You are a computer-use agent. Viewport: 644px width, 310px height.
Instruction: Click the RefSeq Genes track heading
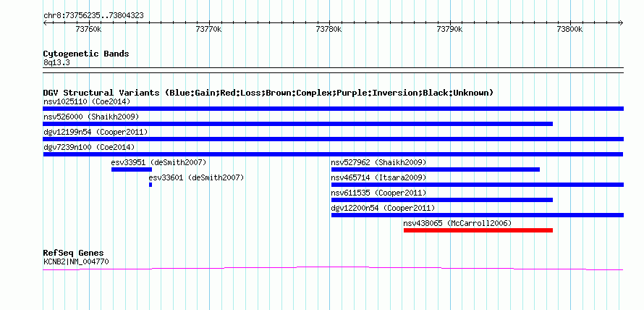click(74, 253)
